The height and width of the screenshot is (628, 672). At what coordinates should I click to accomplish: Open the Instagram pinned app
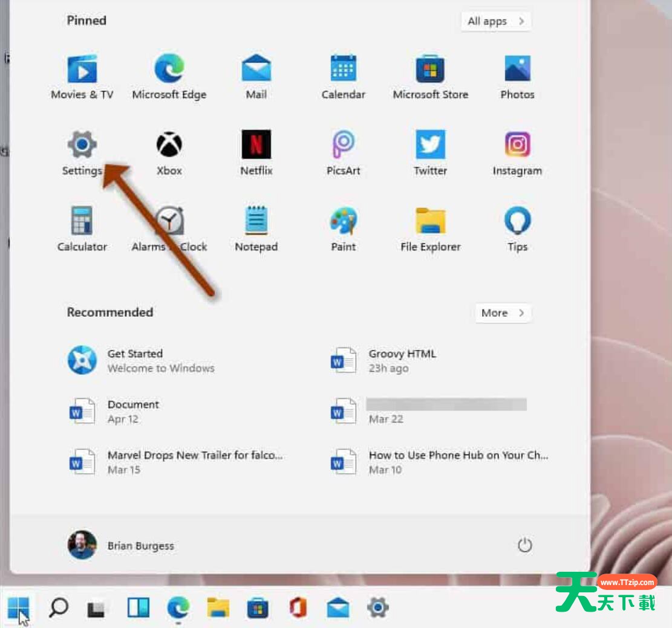click(517, 154)
